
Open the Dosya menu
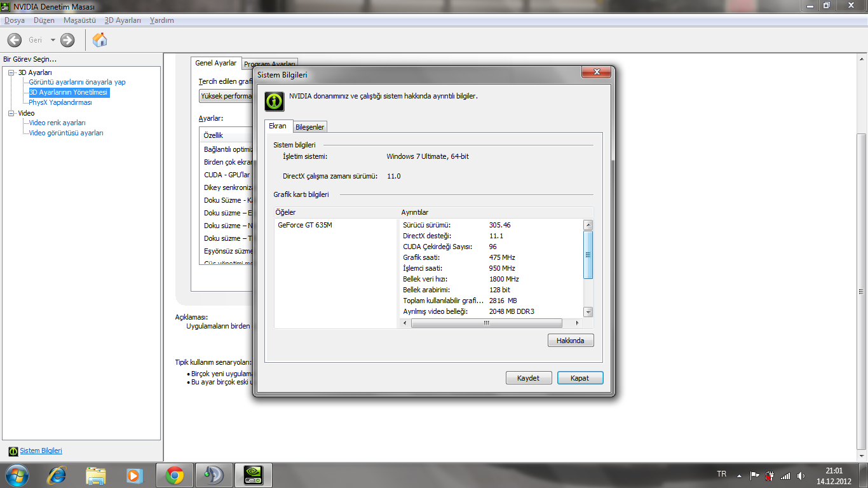click(14, 20)
